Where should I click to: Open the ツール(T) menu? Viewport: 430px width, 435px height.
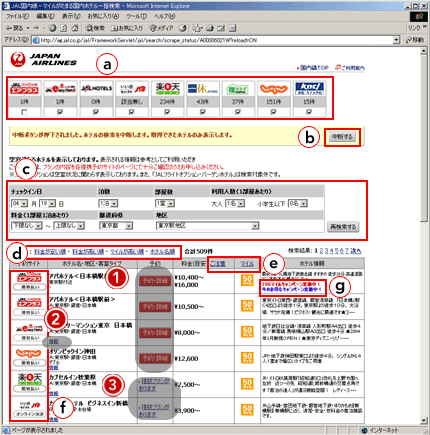pos(136,16)
